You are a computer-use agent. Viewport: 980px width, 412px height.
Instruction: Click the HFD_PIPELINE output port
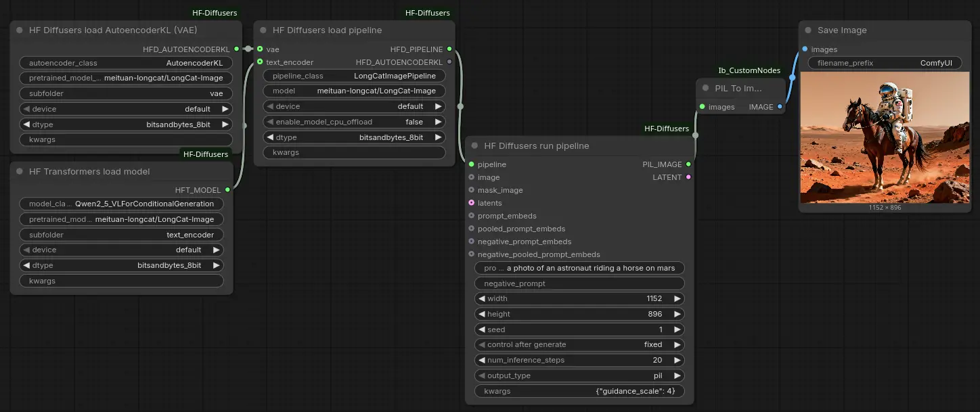449,49
